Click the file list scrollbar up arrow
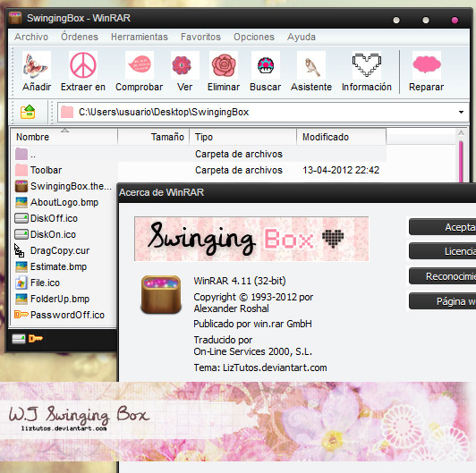This screenshot has height=473, width=476. point(461,133)
